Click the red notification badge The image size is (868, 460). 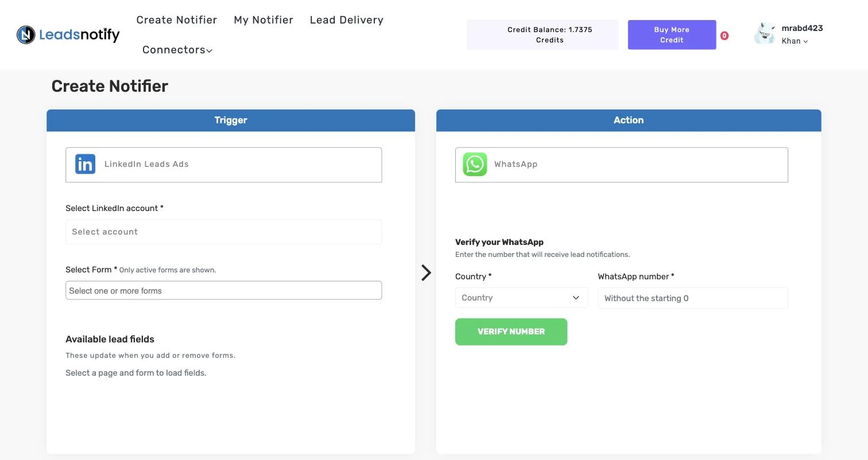coord(724,36)
